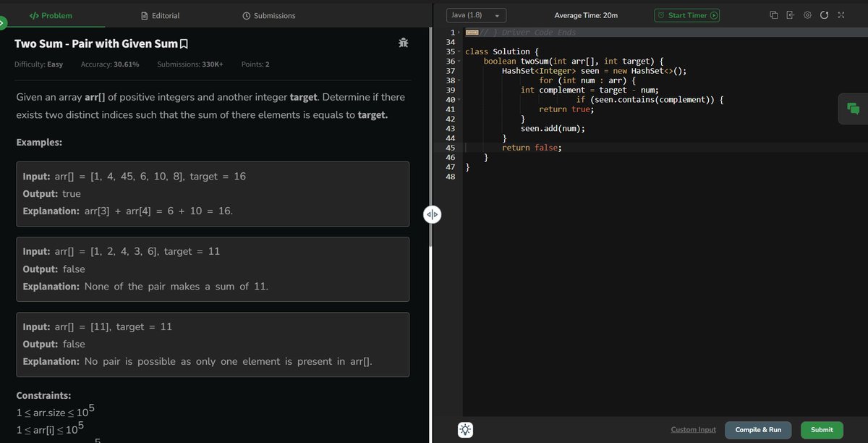Click Compile & Run button

(758, 429)
